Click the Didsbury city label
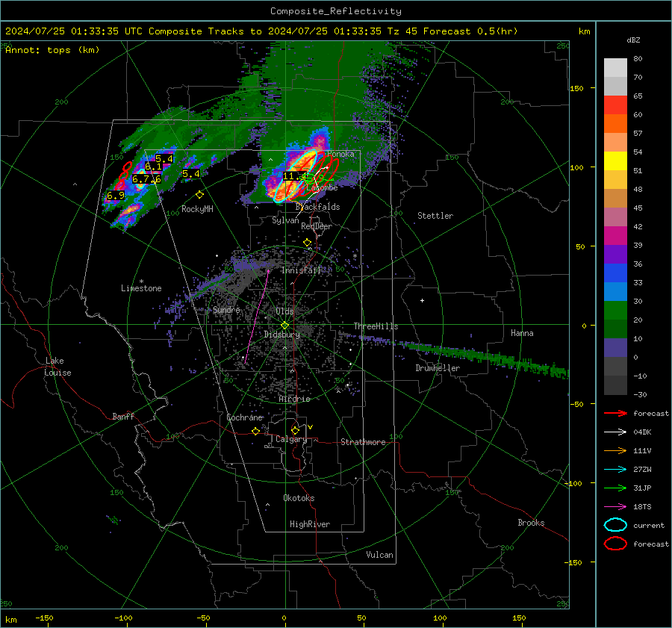The height and width of the screenshot is (628, 672). 281,335
